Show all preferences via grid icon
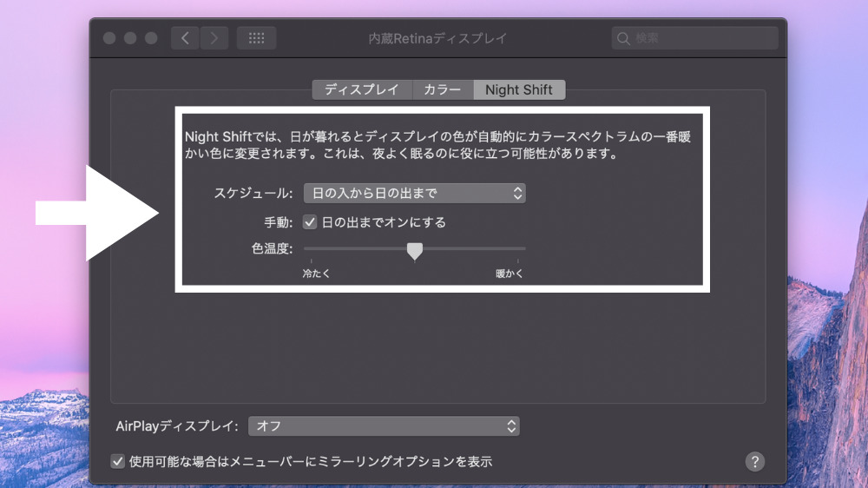 pos(256,38)
